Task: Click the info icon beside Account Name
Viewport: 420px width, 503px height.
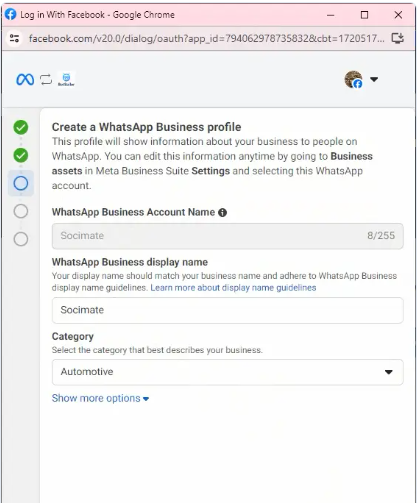Action: point(222,213)
